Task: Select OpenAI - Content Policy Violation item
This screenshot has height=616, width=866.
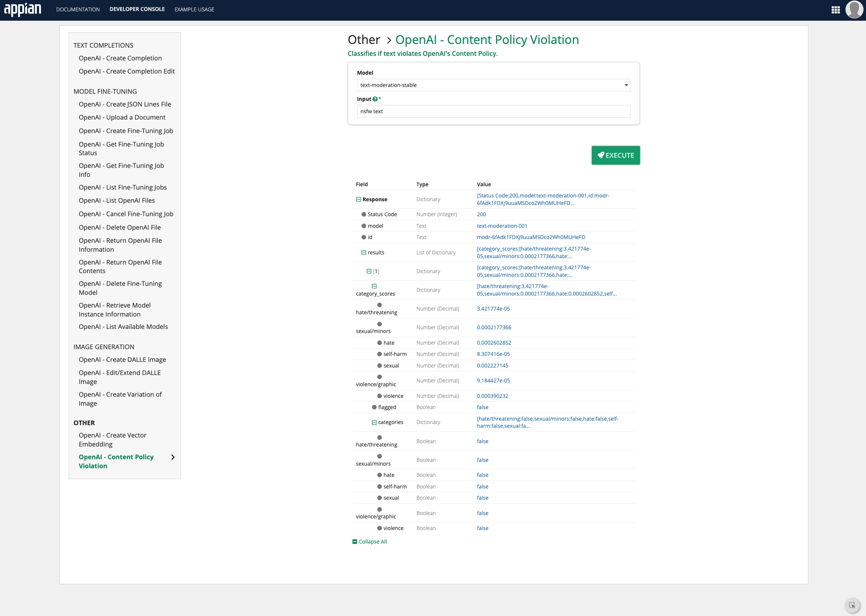Action: click(116, 462)
